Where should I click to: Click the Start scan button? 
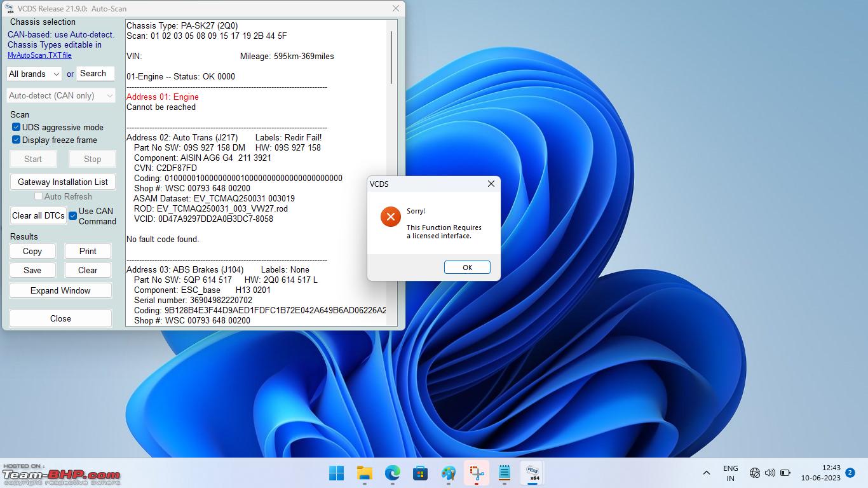click(x=33, y=159)
